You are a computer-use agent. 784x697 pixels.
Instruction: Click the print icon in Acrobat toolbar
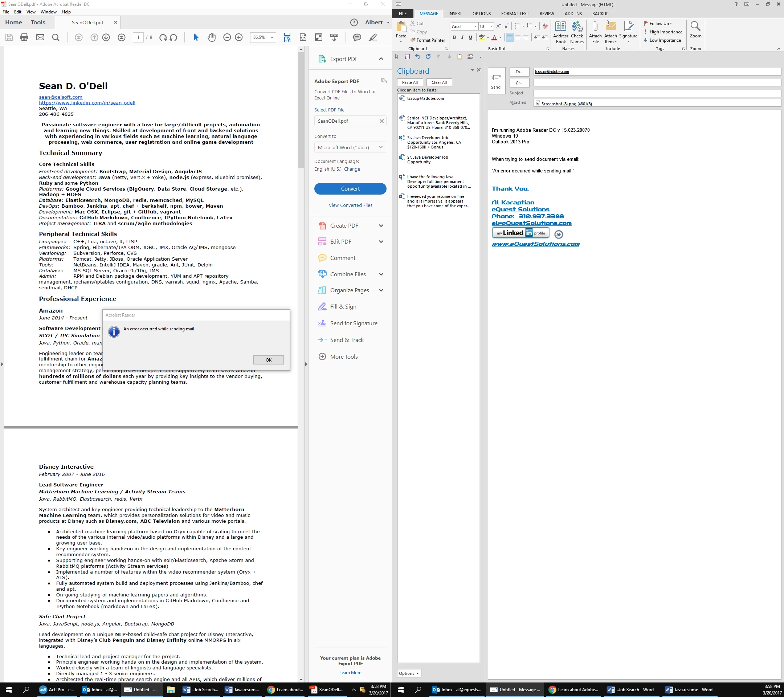24,37
